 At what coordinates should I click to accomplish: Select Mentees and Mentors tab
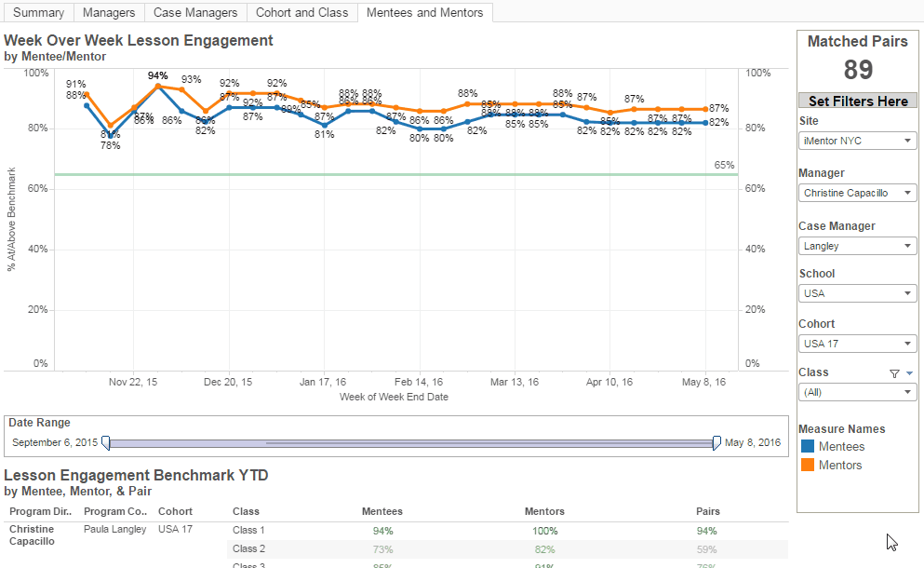point(424,12)
